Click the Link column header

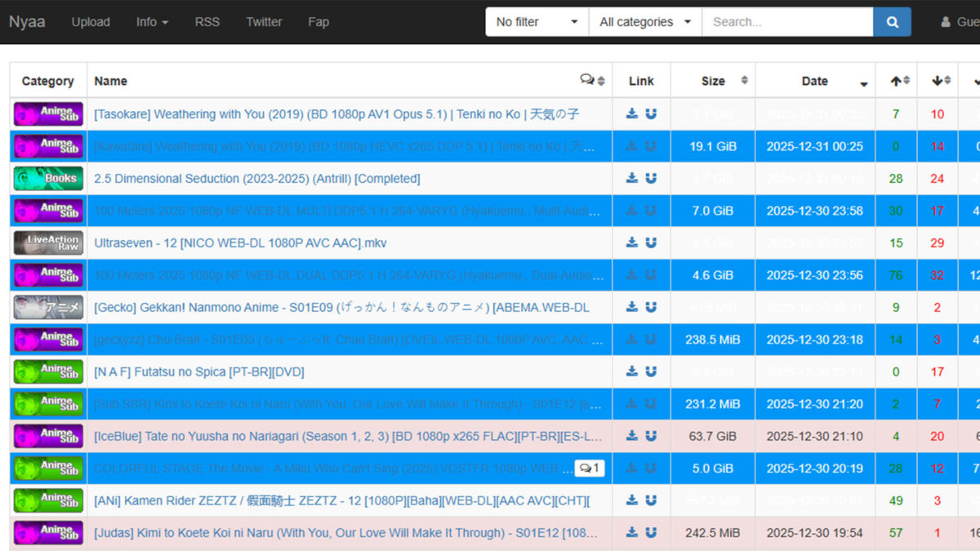coord(641,81)
